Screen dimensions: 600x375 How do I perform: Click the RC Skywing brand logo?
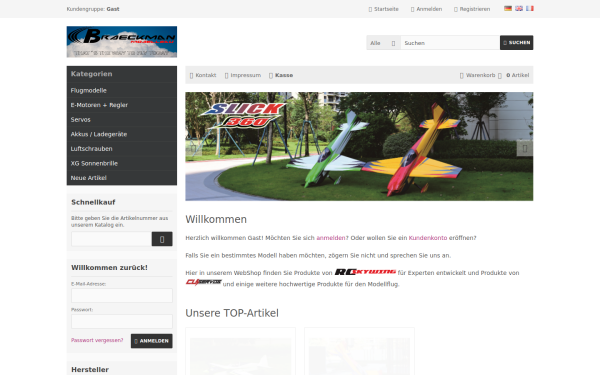pyautogui.click(x=365, y=272)
